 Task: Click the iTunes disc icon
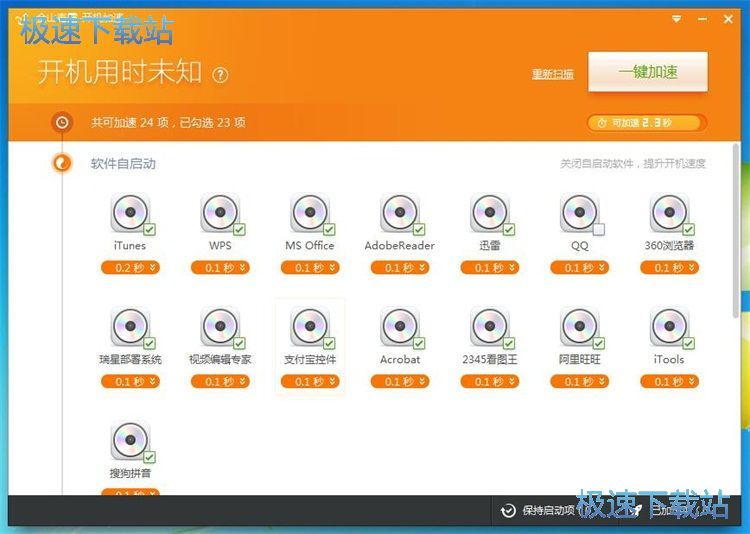pyautogui.click(x=130, y=212)
